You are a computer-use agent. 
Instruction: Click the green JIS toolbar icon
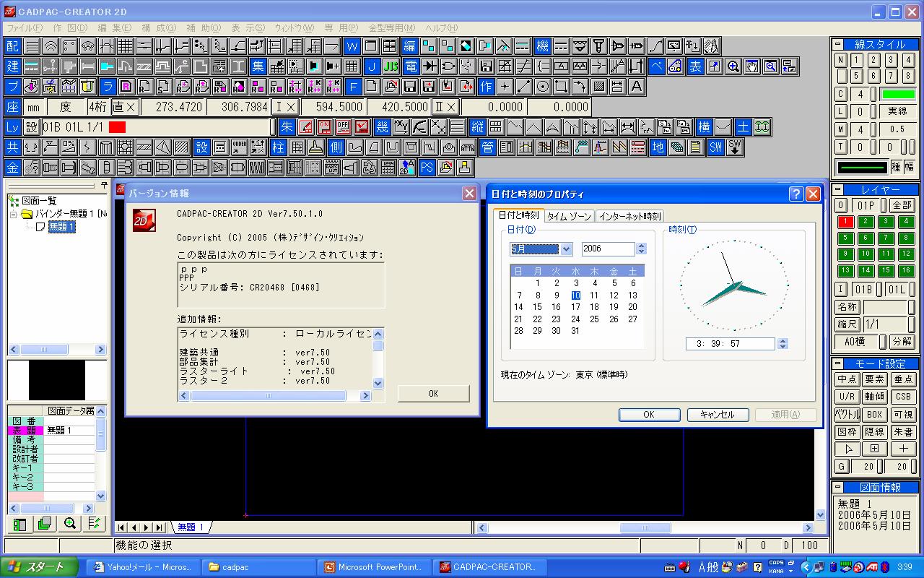tap(391, 66)
